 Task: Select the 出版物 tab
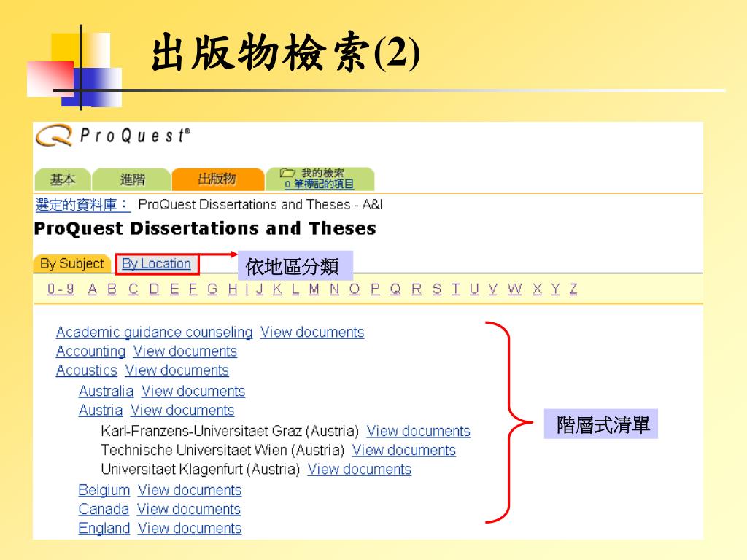[217, 179]
